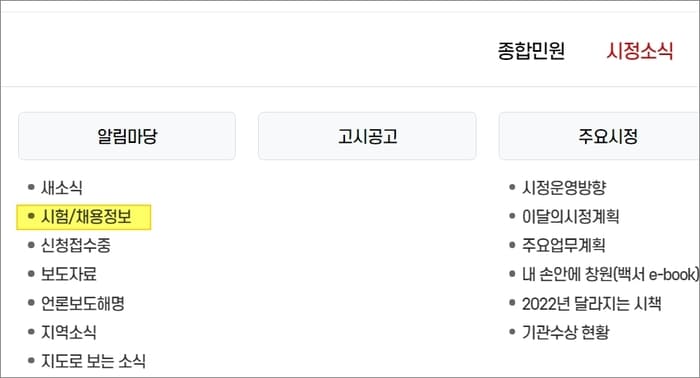Open highlighted 시험/채용정보 link
This screenshot has width=700, height=378.
pyautogui.click(x=86, y=217)
